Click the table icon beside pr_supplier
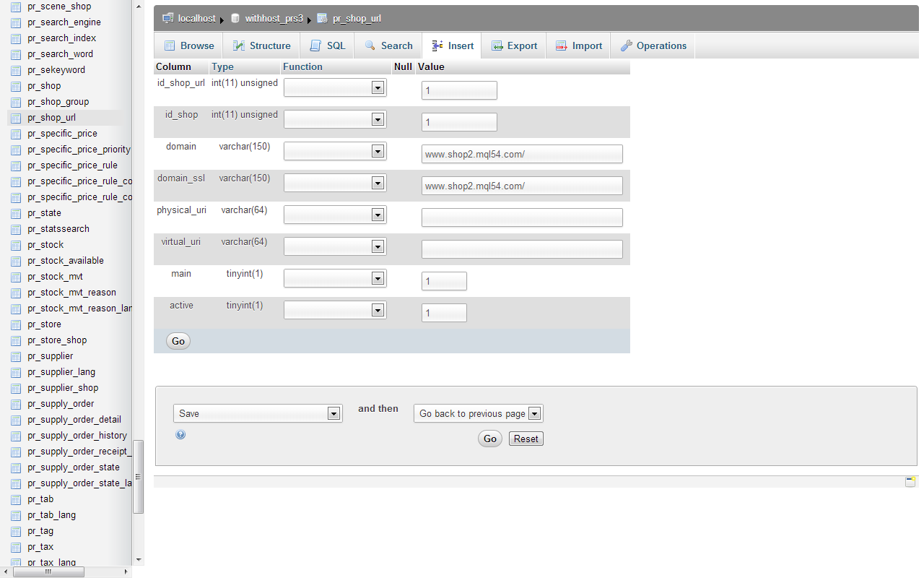 click(16, 356)
